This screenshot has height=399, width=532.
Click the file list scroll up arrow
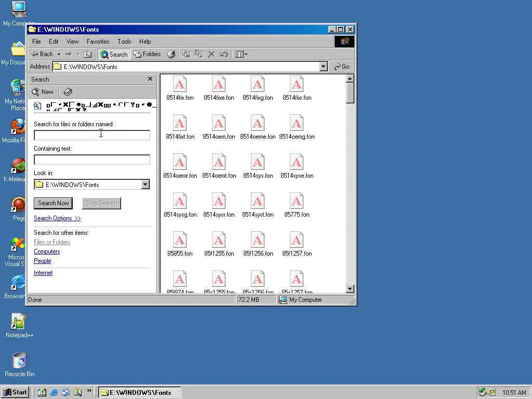point(350,78)
